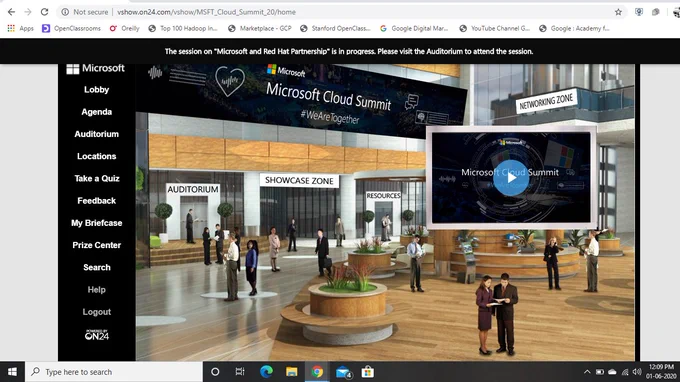Open the Oreilly bookmark
The width and height of the screenshot is (680, 382).
click(x=124, y=28)
